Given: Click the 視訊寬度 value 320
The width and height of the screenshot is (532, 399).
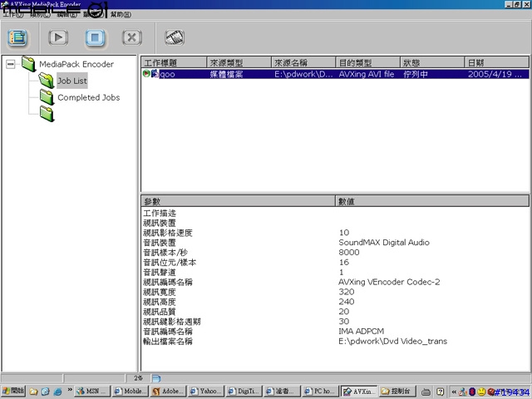Looking at the screenshot, I should click(347, 292).
